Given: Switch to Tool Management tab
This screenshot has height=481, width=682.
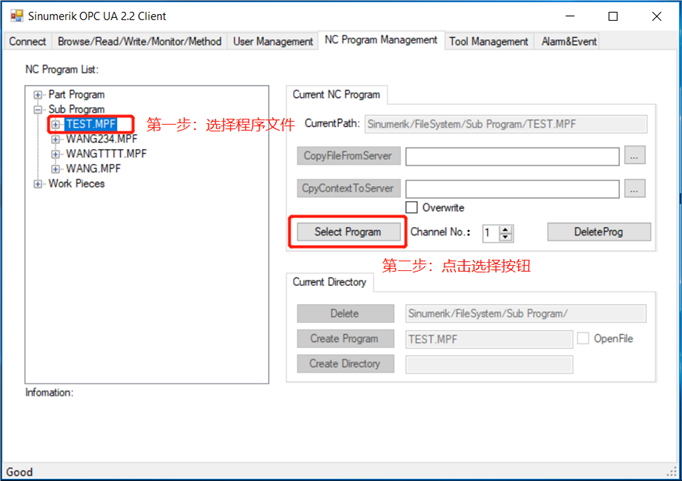Looking at the screenshot, I should coord(488,42).
